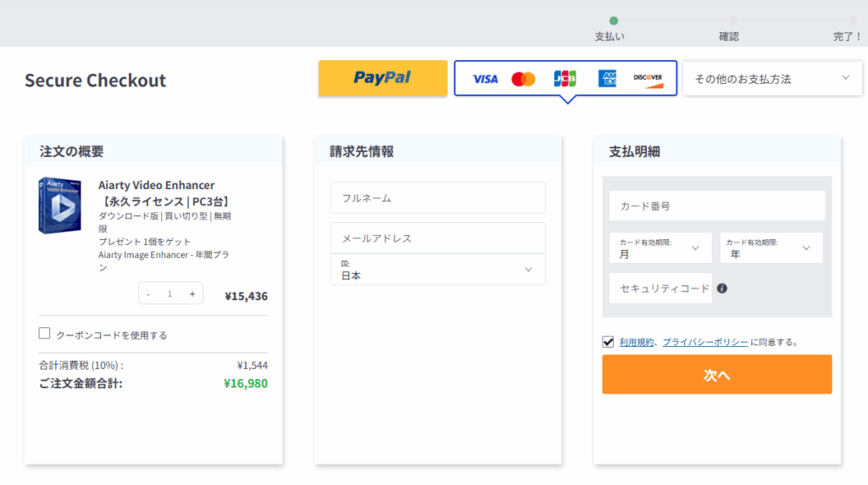Select the Visa card logo
Screen dimensions: 868x485
click(485, 79)
